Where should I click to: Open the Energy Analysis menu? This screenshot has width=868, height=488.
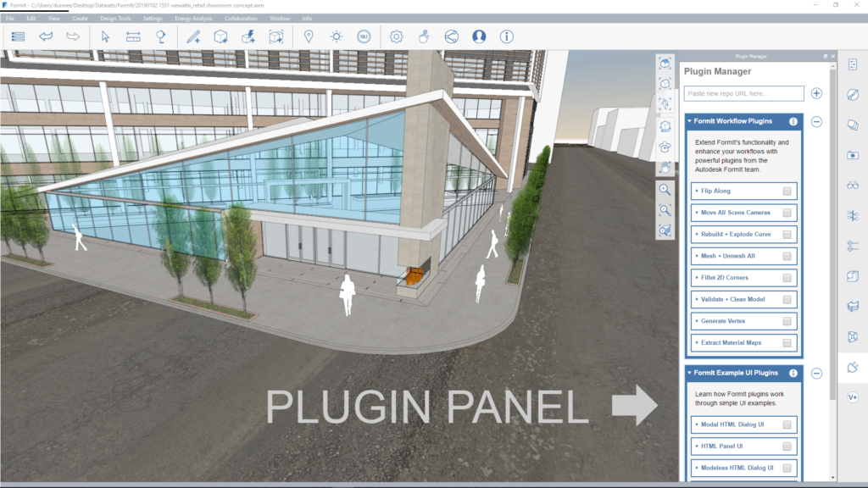[193, 19]
